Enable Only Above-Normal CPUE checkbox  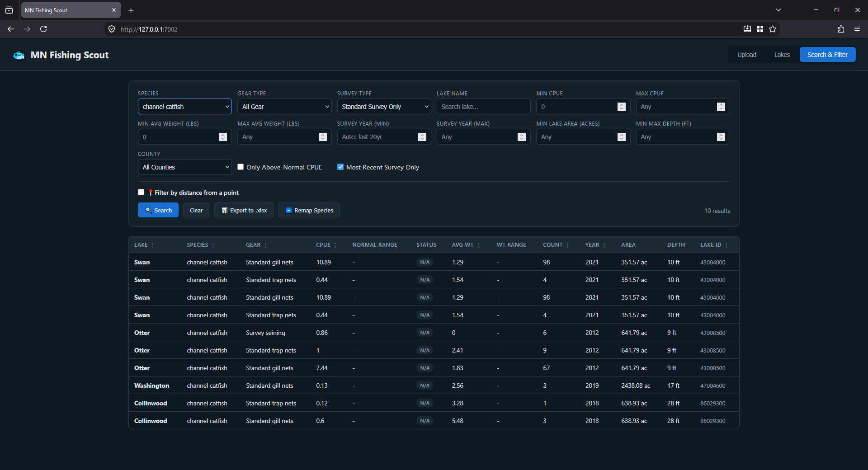click(x=241, y=167)
